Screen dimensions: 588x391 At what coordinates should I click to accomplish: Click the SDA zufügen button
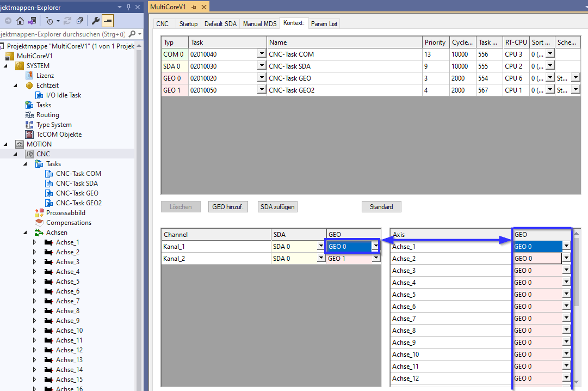click(x=277, y=206)
